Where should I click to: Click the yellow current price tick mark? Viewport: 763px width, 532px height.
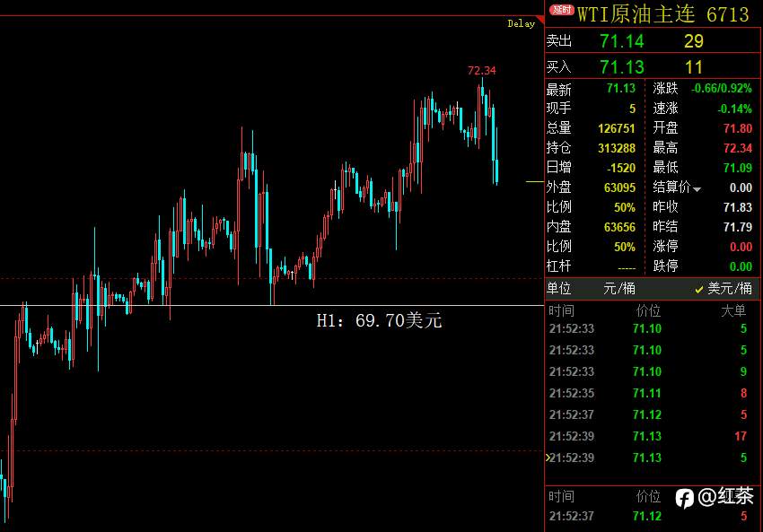pos(535,182)
